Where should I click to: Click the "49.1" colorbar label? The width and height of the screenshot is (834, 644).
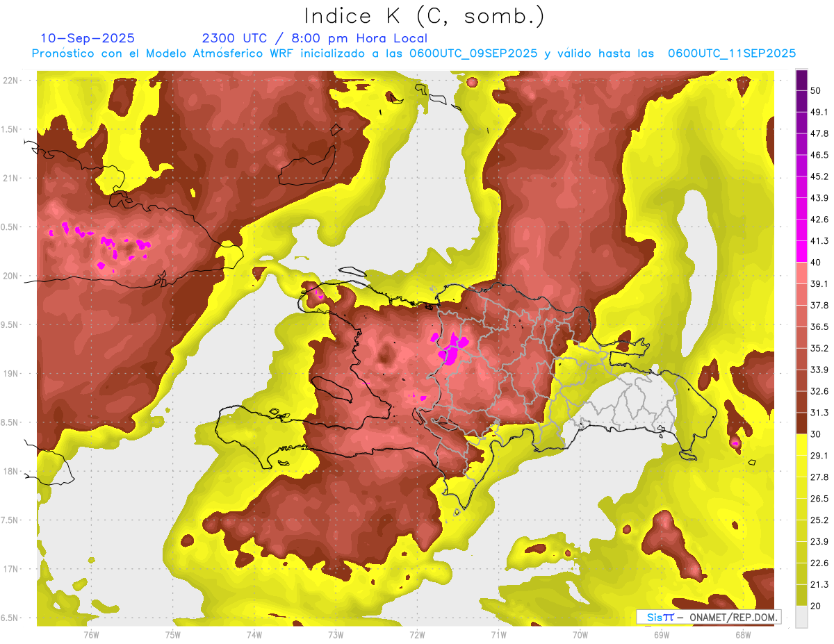click(x=819, y=112)
